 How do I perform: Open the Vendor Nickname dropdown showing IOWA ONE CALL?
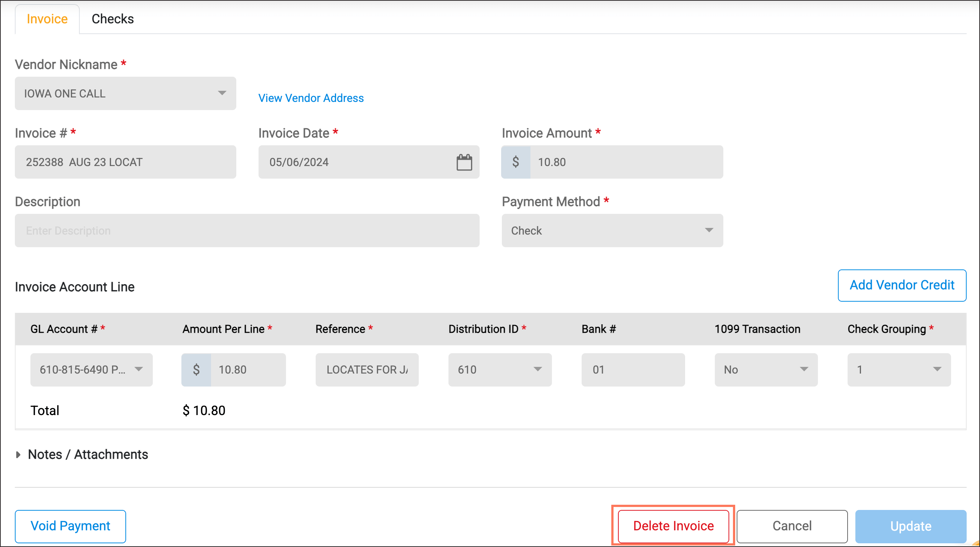(x=125, y=93)
